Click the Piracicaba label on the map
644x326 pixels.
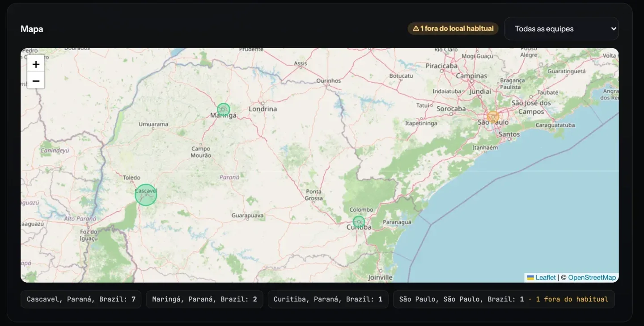(441, 66)
